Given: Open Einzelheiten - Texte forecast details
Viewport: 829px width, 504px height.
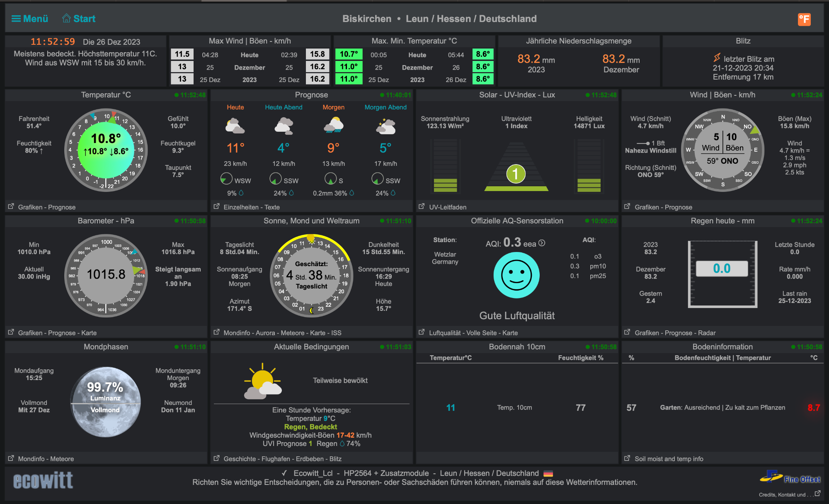Looking at the screenshot, I should tap(251, 207).
